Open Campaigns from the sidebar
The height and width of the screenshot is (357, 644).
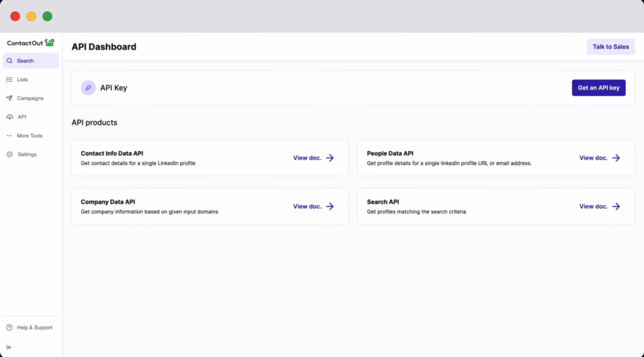(x=31, y=98)
